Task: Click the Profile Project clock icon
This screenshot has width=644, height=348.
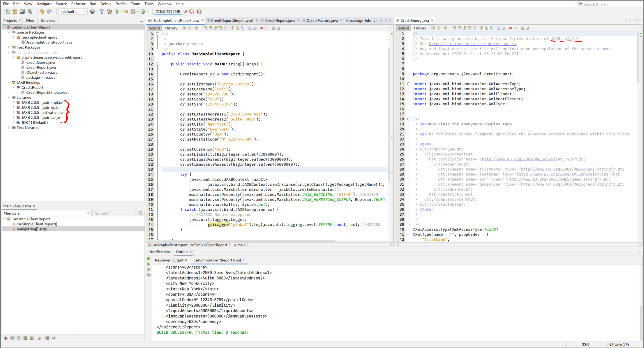Action: tap(143, 12)
